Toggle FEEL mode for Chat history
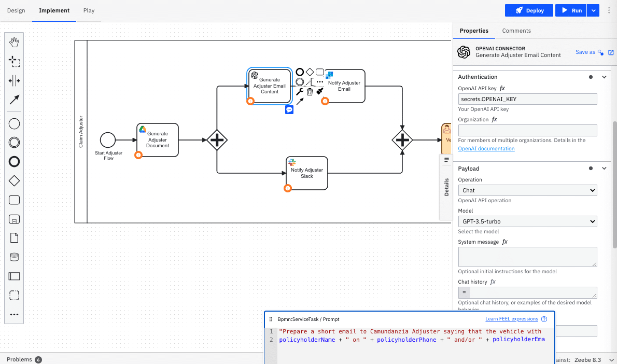 pyautogui.click(x=493, y=282)
